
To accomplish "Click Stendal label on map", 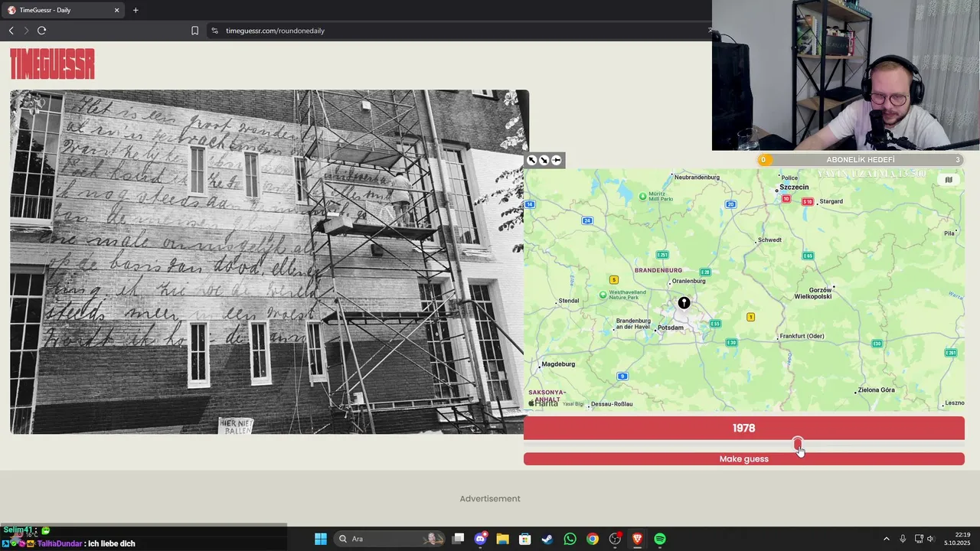I will 569,301.
